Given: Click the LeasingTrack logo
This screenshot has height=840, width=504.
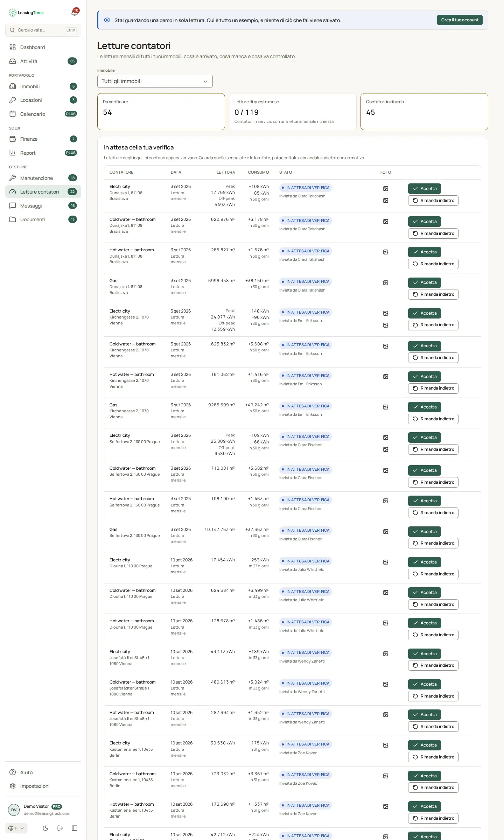Looking at the screenshot, I should (26, 13).
